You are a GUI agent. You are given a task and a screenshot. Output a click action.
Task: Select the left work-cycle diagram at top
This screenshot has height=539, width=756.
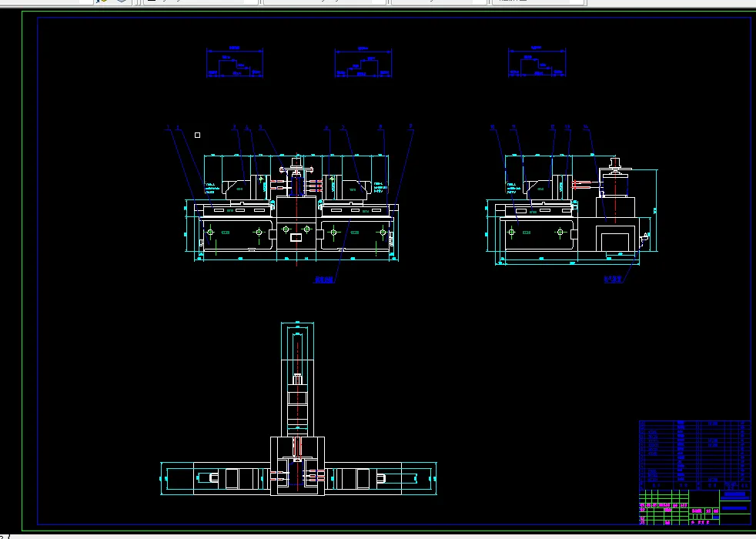pos(234,62)
